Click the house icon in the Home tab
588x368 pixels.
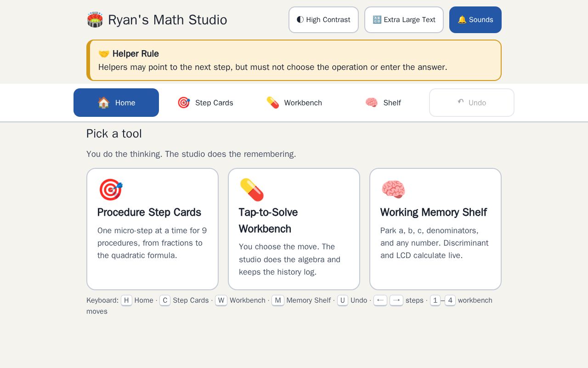pyautogui.click(x=104, y=103)
